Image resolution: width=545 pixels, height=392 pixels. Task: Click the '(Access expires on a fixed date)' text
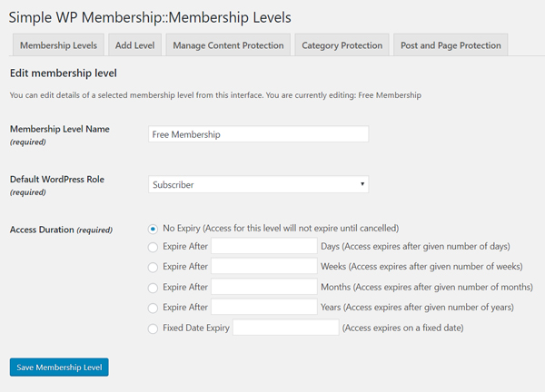pos(402,328)
